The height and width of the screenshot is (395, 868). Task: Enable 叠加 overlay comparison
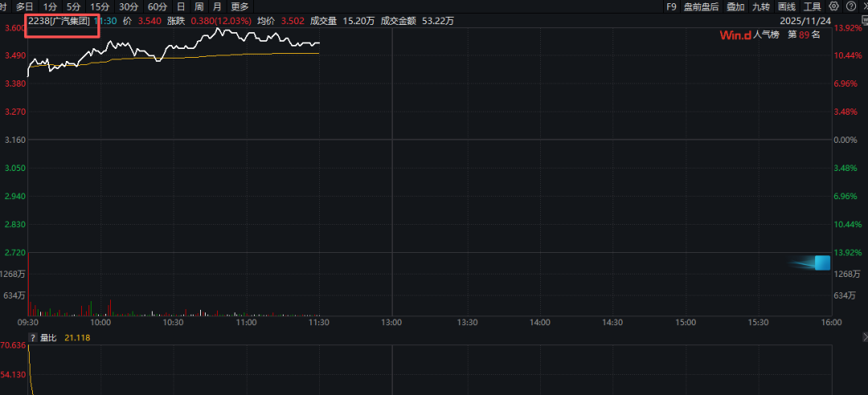click(735, 6)
